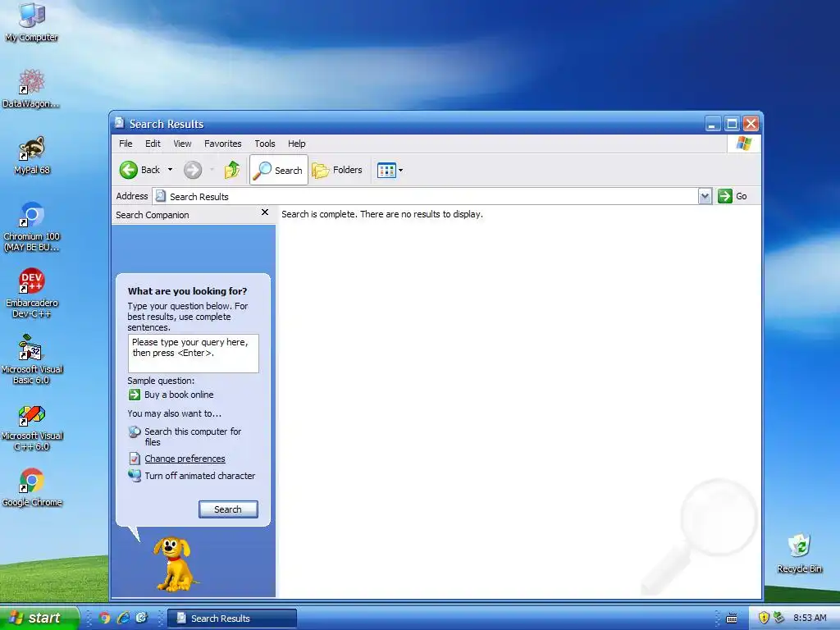Click the Search Results title bar icon
This screenshot has height=630, width=840.
point(120,124)
